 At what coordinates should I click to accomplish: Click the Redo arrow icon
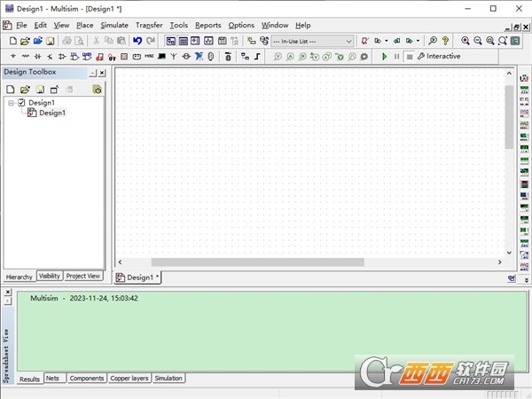[x=151, y=41]
